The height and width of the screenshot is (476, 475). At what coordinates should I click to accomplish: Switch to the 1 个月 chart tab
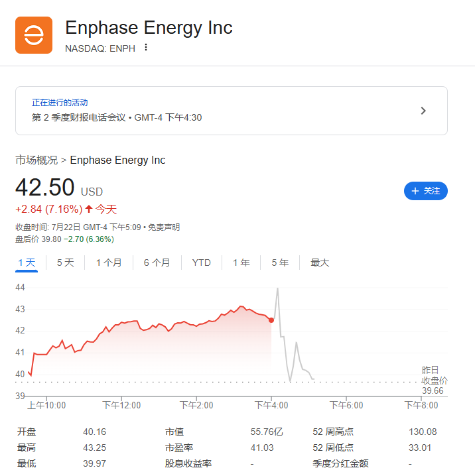(109, 263)
